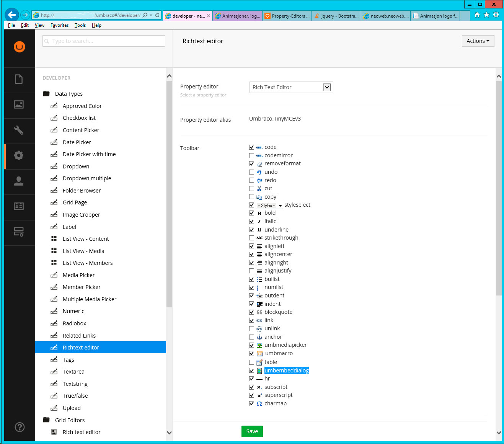Click the browser Favorites star icon

click(486, 15)
